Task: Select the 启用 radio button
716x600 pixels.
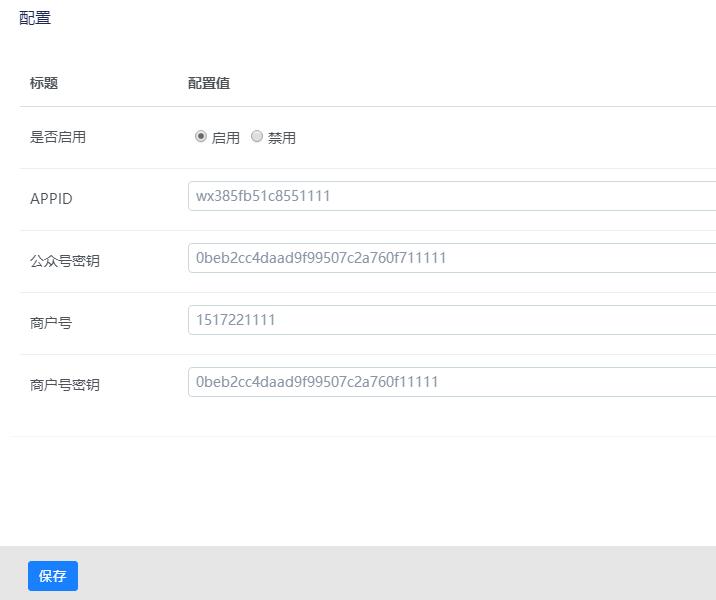Action: point(200,137)
